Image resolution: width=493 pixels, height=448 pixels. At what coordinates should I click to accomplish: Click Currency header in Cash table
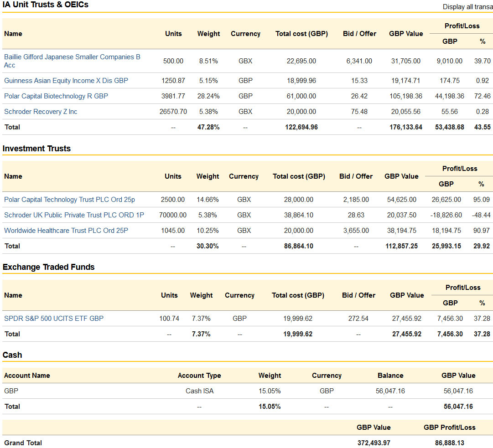pos(327,376)
